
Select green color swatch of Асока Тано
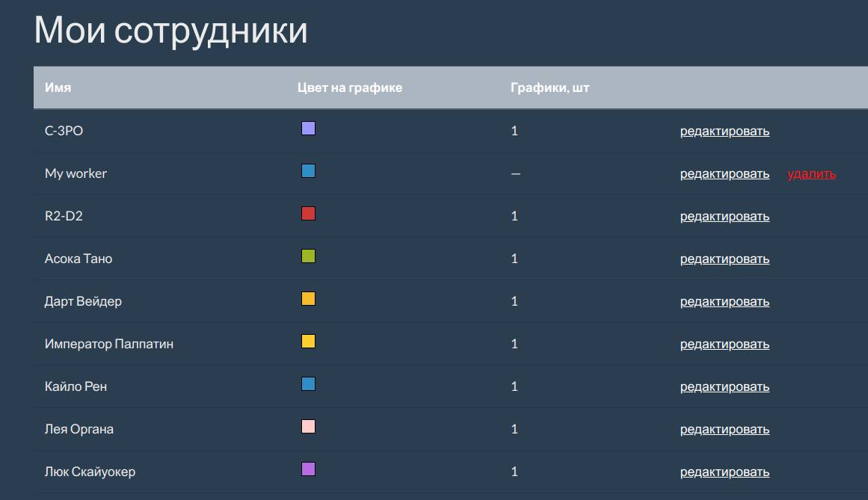tap(308, 256)
